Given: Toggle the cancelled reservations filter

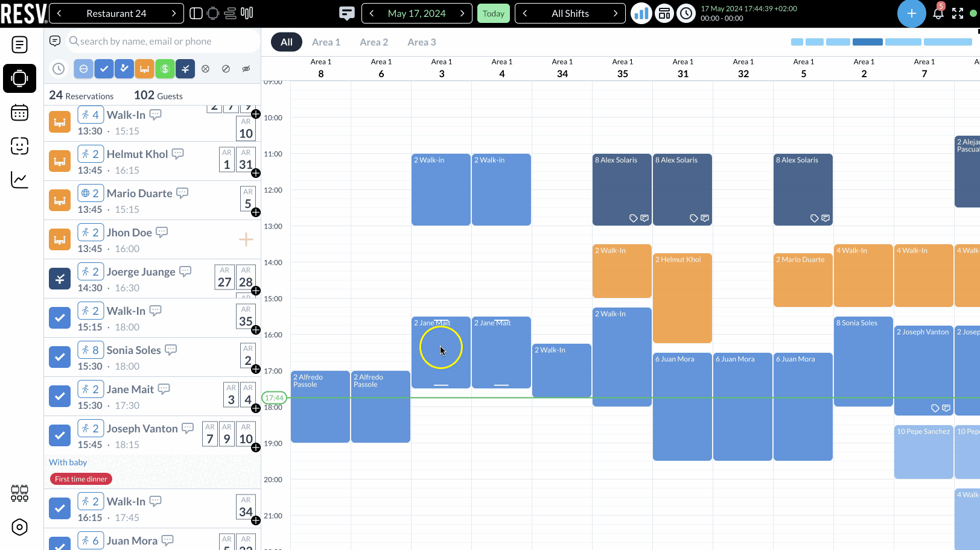Looking at the screenshot, I should click(205, 69).
